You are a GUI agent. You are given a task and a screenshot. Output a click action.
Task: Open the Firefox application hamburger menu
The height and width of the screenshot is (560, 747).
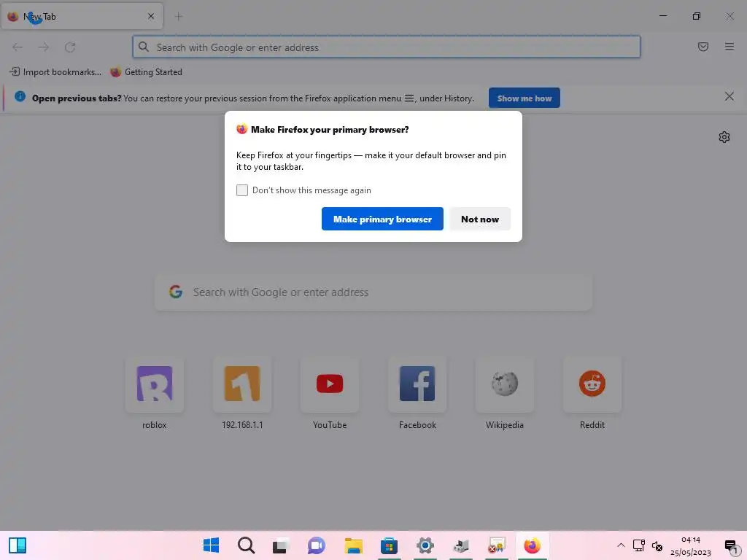pyautogui.click(x=729, y=47)
